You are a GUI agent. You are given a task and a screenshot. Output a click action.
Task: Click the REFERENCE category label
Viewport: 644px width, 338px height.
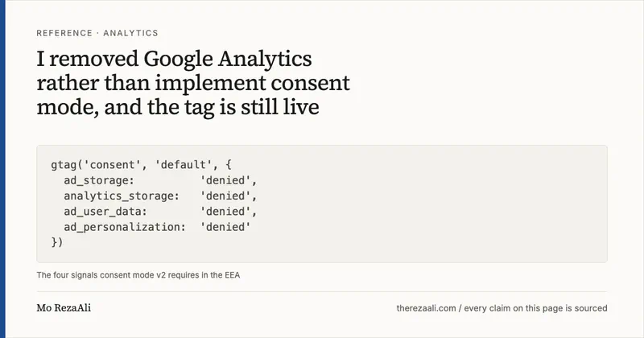64,33
